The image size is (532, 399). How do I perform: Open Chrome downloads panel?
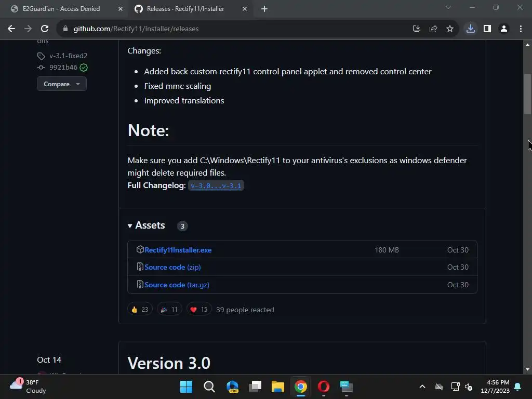point(470,29)
